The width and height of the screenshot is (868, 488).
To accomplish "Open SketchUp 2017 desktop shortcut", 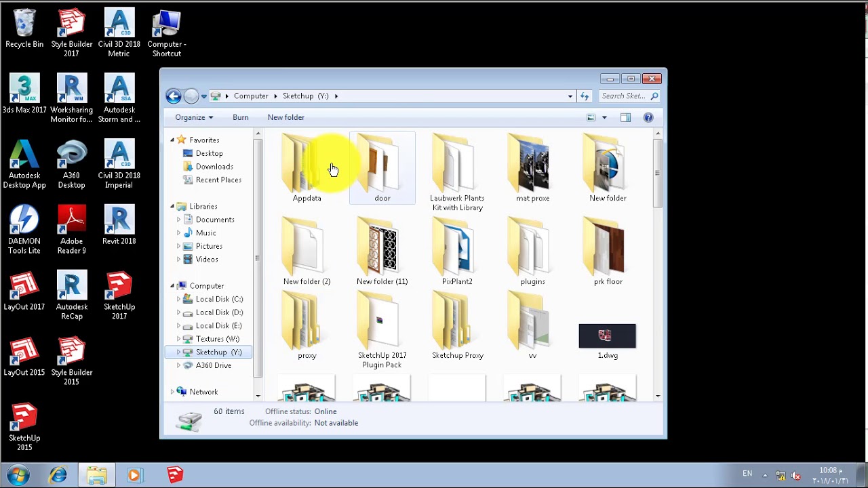I will [x=119, y=296].
